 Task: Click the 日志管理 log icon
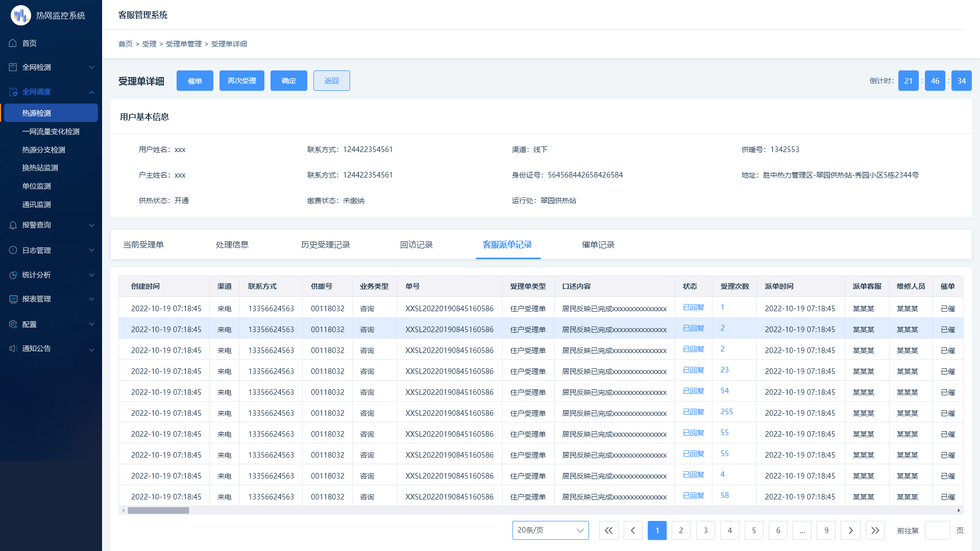click(13, 251)
